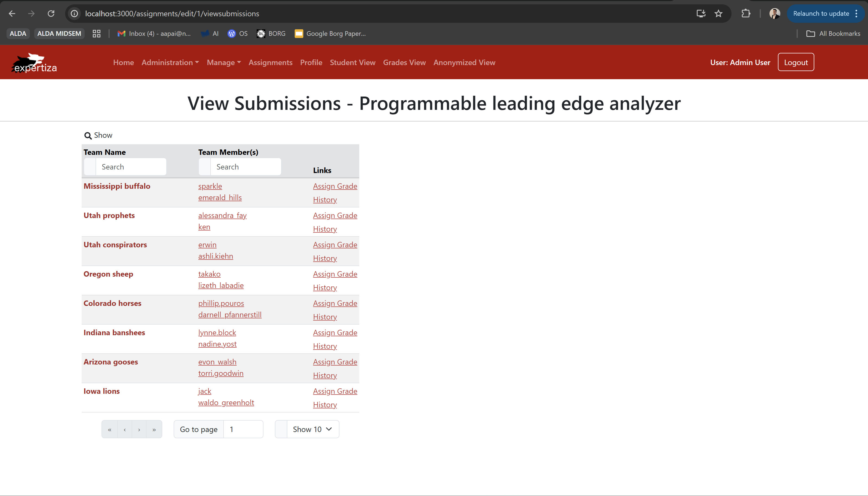Expand the Manage dropdown menu

click(224, 62)
